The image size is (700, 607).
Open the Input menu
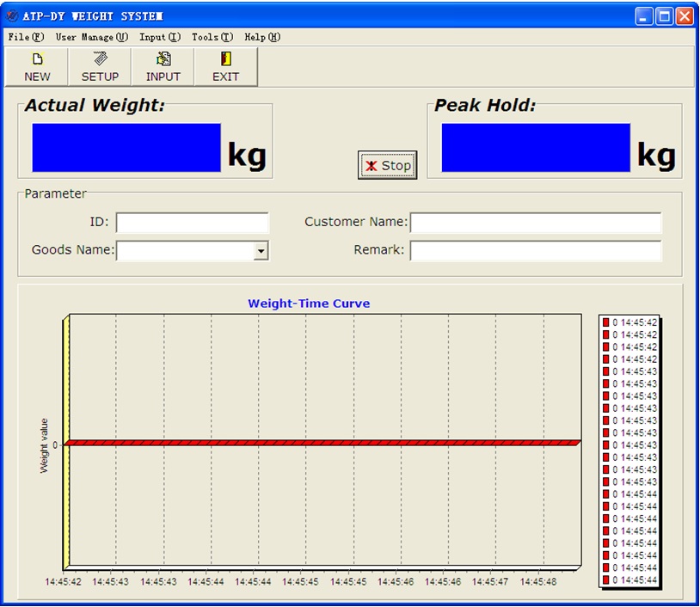(160, 37)
